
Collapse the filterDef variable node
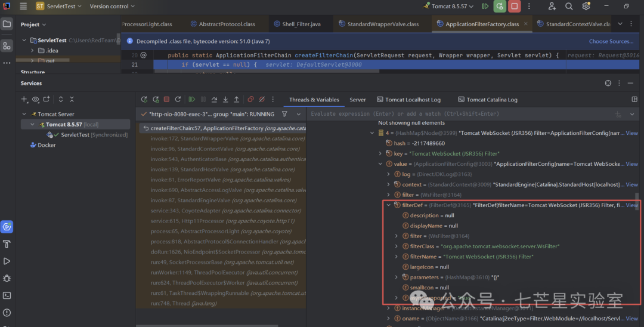(x=389, y=205)
